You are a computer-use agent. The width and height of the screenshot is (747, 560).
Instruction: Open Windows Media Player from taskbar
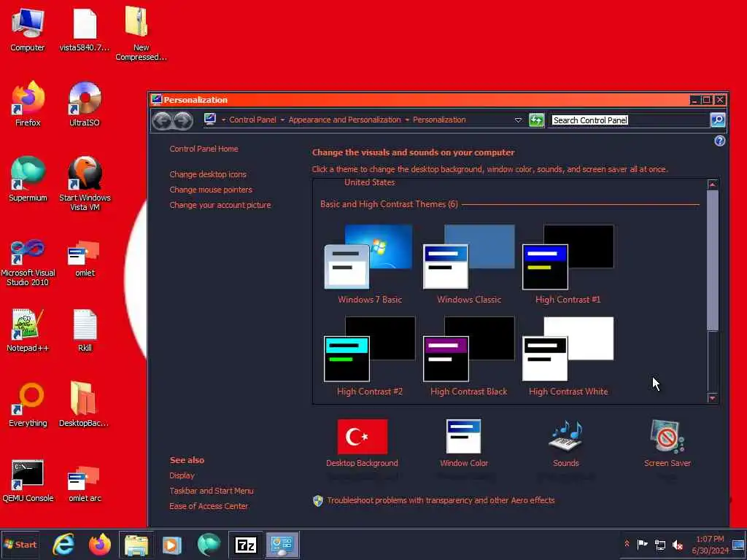click(172, 545)
